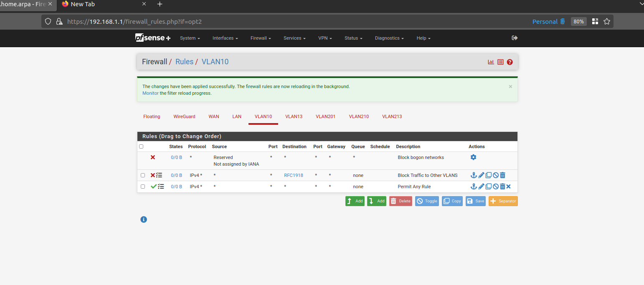Switch to the VLAN210 rules tab
Viewport: 644px width, 285px height.
(359, 116)
